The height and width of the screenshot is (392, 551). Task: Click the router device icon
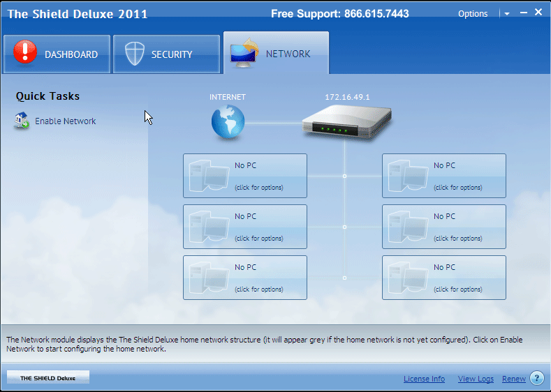(347, 123)
